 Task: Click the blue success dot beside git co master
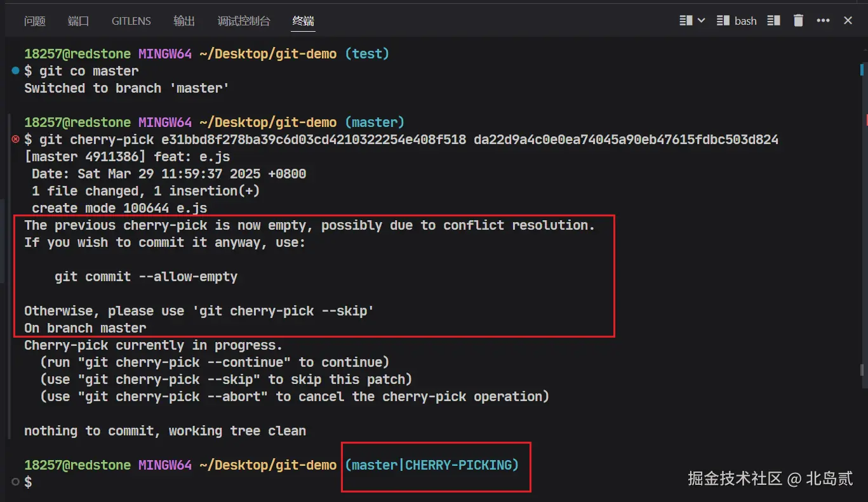[x=16, y=71]
